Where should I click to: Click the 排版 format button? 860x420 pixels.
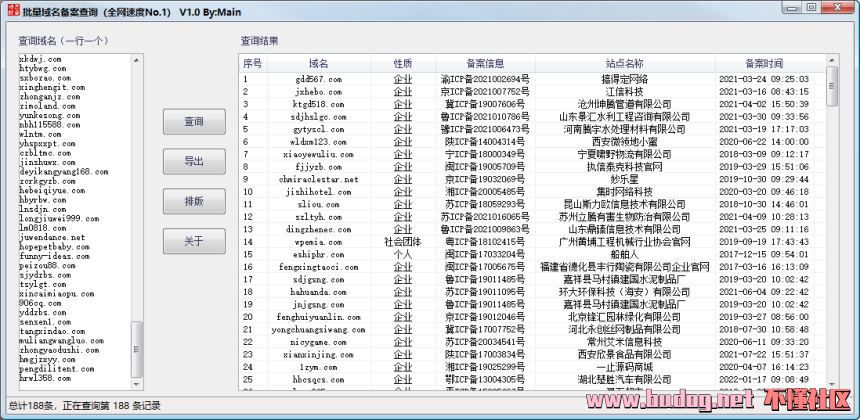click(194, 201)
